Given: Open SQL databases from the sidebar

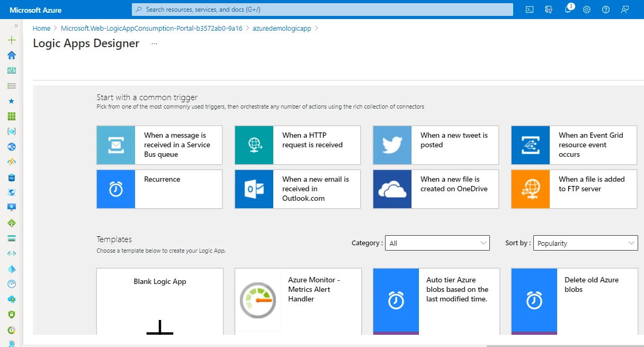Looking at the screenshot, I should 11,177.
